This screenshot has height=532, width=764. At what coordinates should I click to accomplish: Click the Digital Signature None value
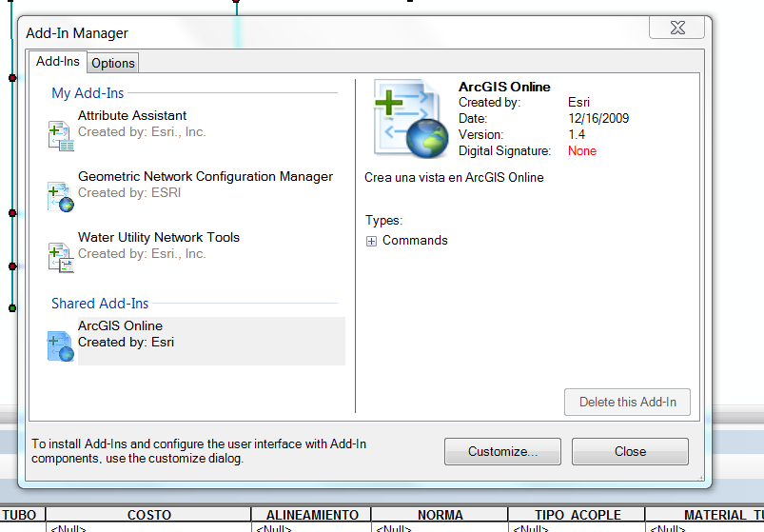[x=581, y=151]
